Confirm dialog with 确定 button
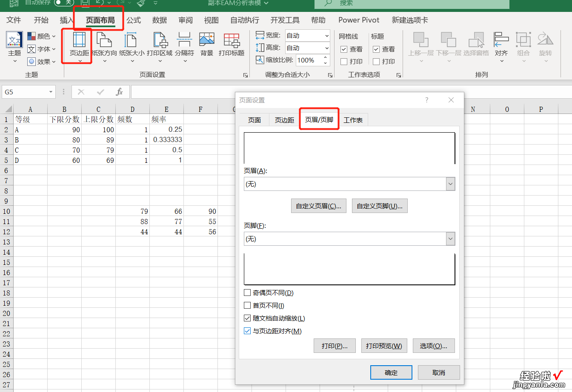 click(x=391, y=372)
